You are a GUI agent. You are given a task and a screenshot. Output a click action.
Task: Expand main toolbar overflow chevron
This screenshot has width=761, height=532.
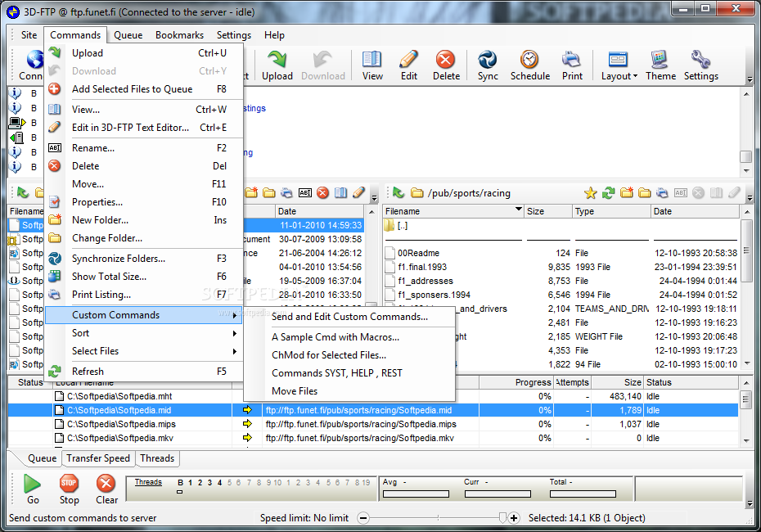[750, 79]
